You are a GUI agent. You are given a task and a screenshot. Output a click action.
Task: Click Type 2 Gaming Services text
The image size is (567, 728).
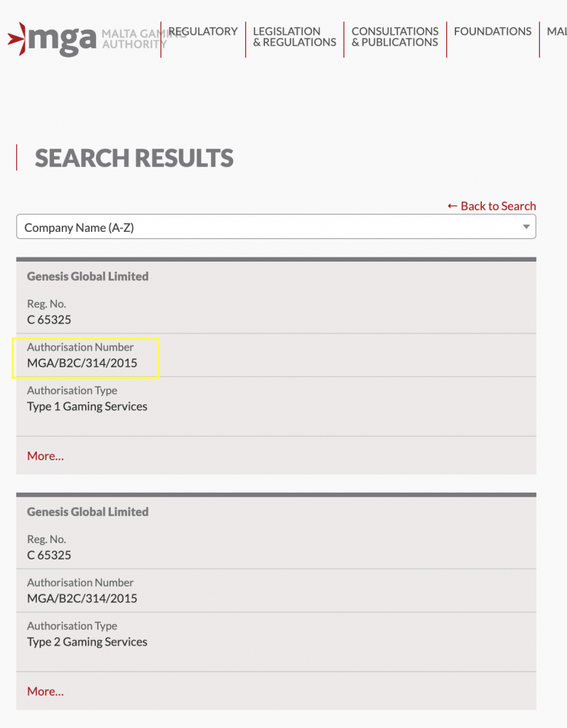[87, 642]
